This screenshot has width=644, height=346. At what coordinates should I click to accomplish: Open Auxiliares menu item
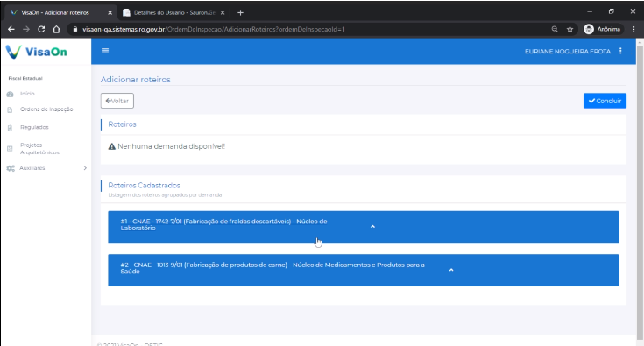click(x=32, y=168)
